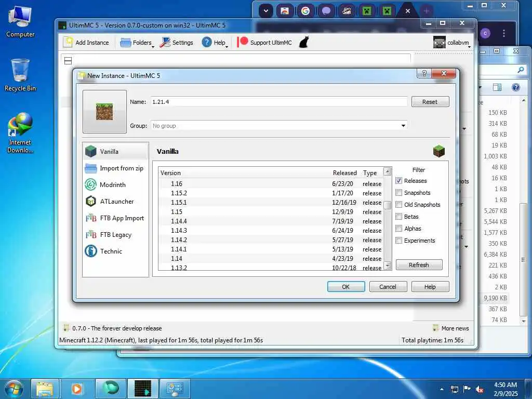The height and width of the screenshot is (399, 532).
Task: Select version 1.14.3 row
Action: point(271,230)
